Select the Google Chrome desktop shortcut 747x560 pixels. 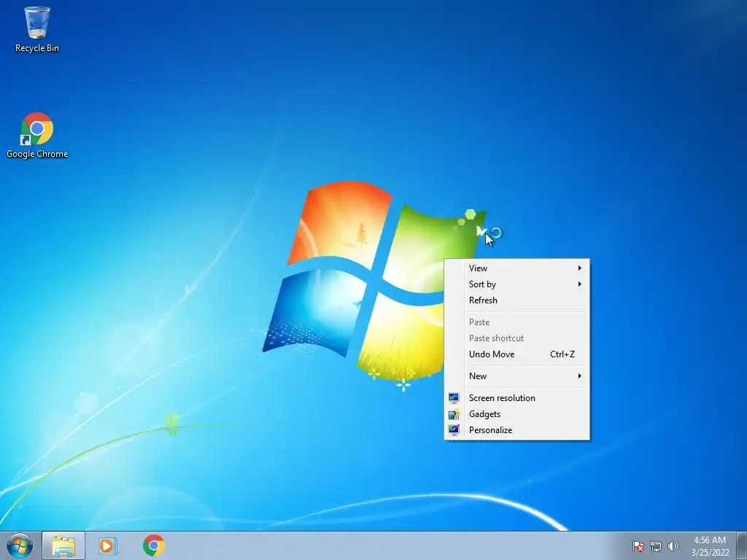coord(36,135)
